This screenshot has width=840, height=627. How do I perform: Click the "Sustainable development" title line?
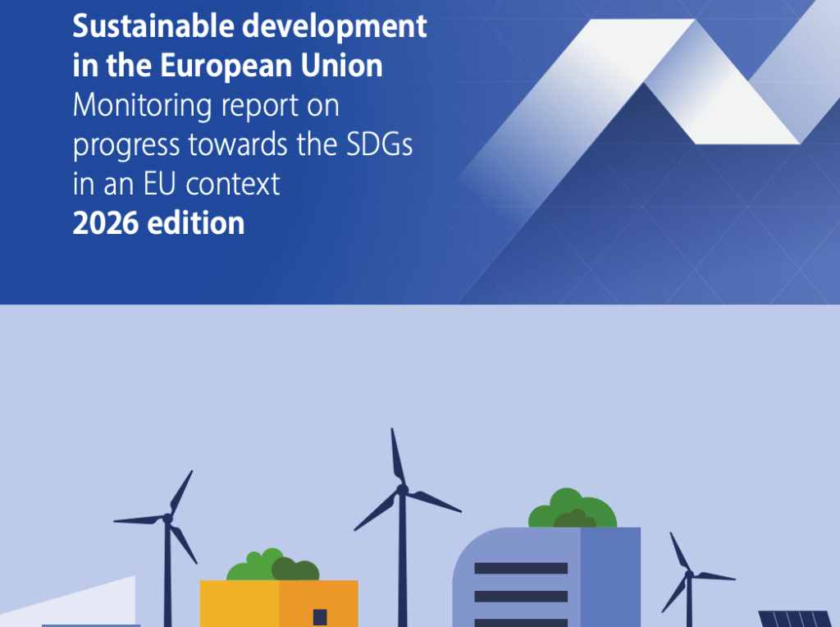click(x=249, y=25)
